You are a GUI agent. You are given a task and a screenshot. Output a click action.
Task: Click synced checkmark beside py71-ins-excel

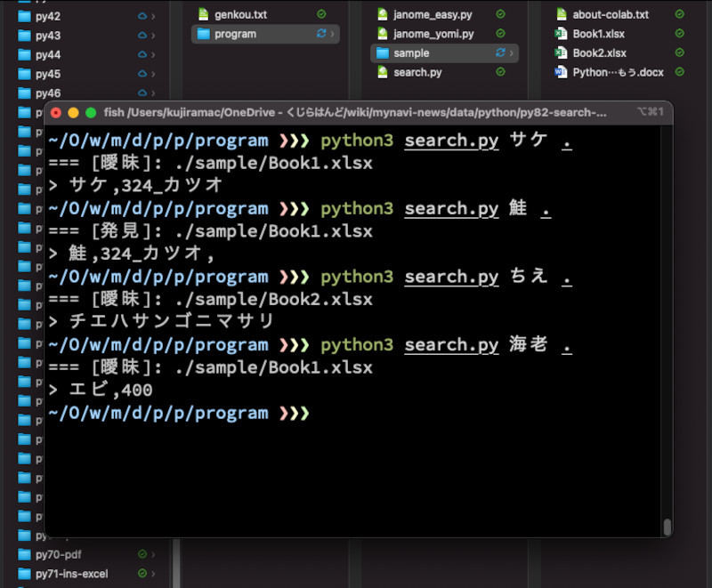tap(142, 574)
